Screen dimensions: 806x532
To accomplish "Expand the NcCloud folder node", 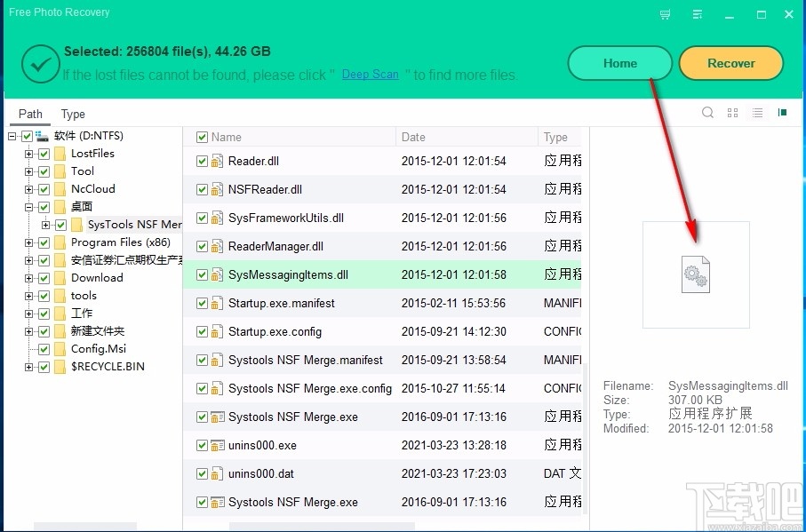I will pos(28,189).
